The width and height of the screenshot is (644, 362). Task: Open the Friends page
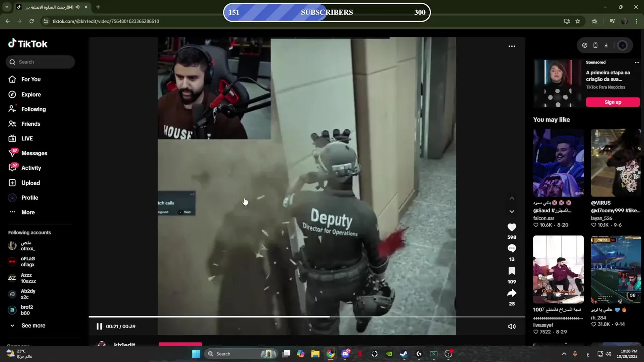tap(24, 124)
